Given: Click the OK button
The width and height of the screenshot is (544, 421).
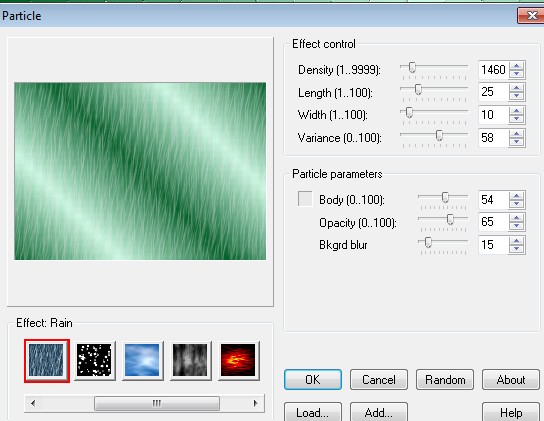Looking at the screenshot, I should 313,380.
